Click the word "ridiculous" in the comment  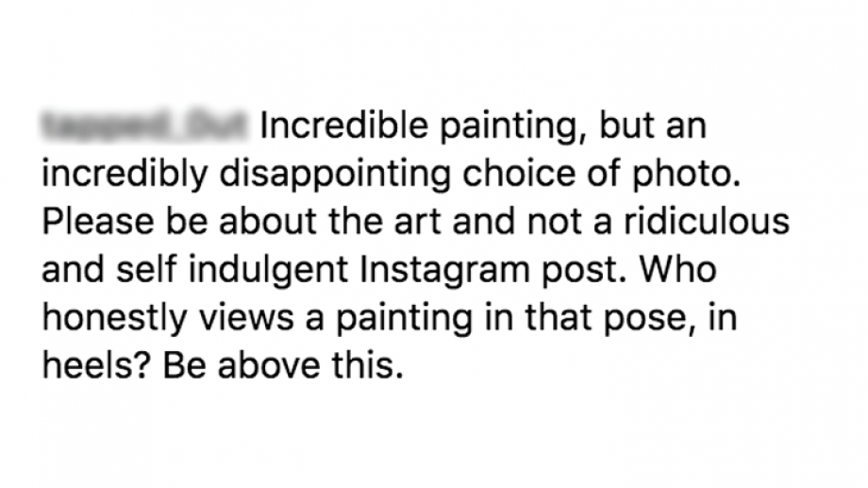pyautogui.click(x=707, y=222)
